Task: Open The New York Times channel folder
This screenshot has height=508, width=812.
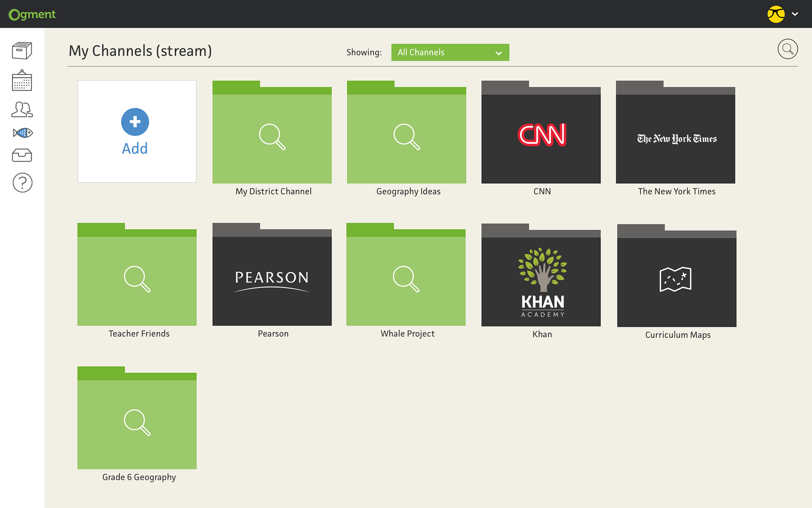Action: 675,132
